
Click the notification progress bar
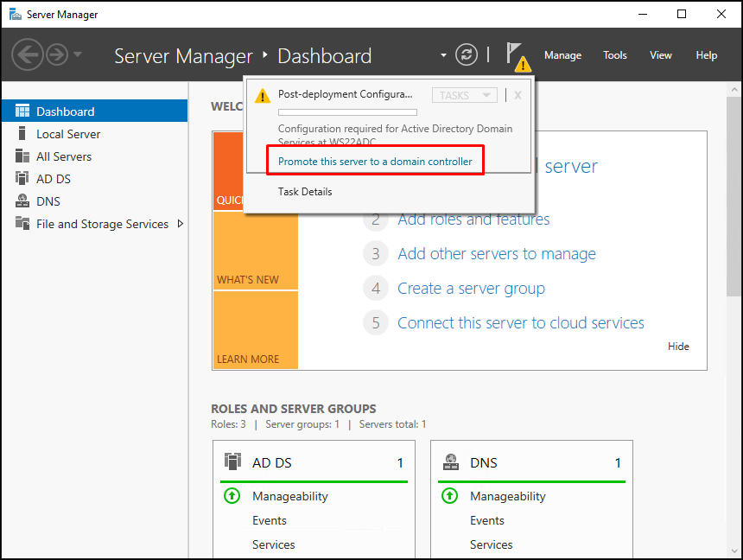coord(347,112)
